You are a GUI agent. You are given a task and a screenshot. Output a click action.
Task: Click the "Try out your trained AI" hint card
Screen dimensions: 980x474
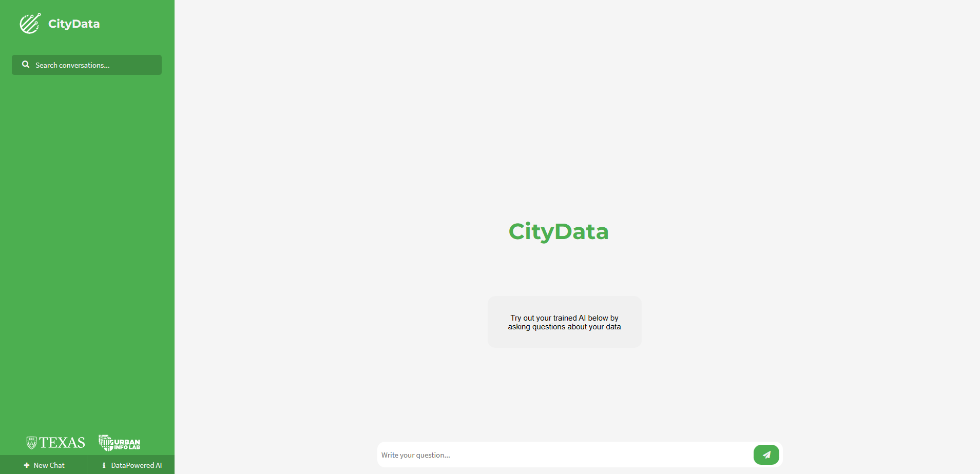point(564,322)
